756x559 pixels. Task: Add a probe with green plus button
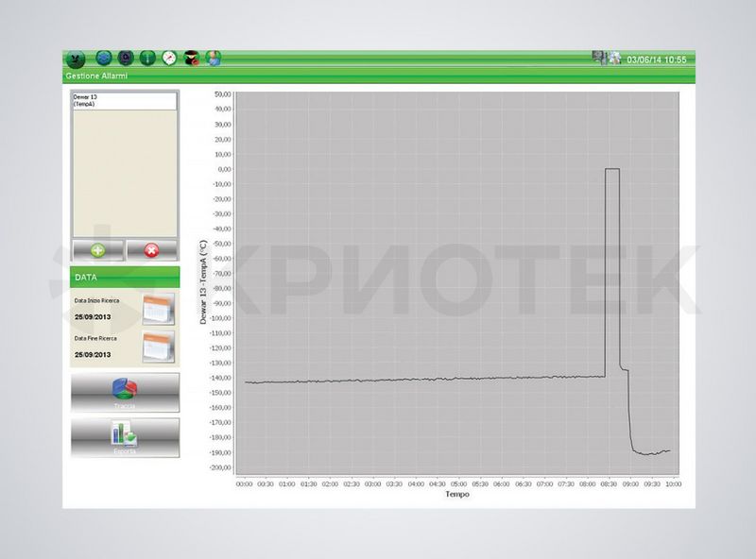point(98,250)
